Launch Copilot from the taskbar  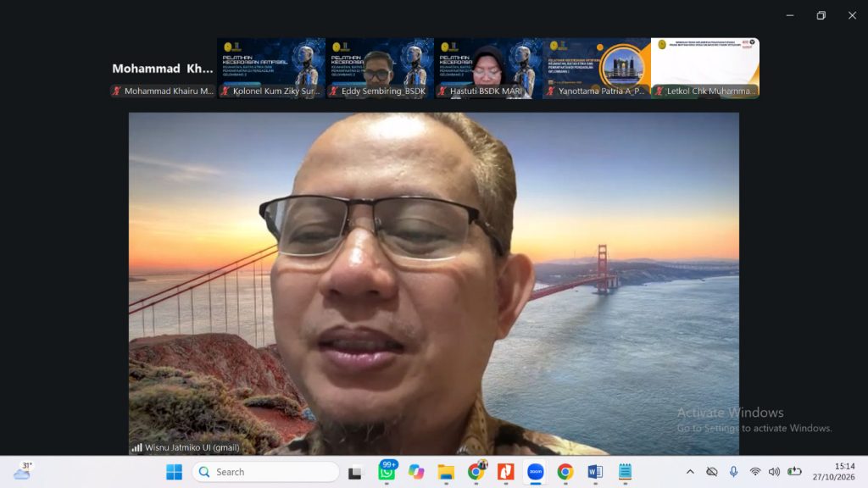point(416,472)
